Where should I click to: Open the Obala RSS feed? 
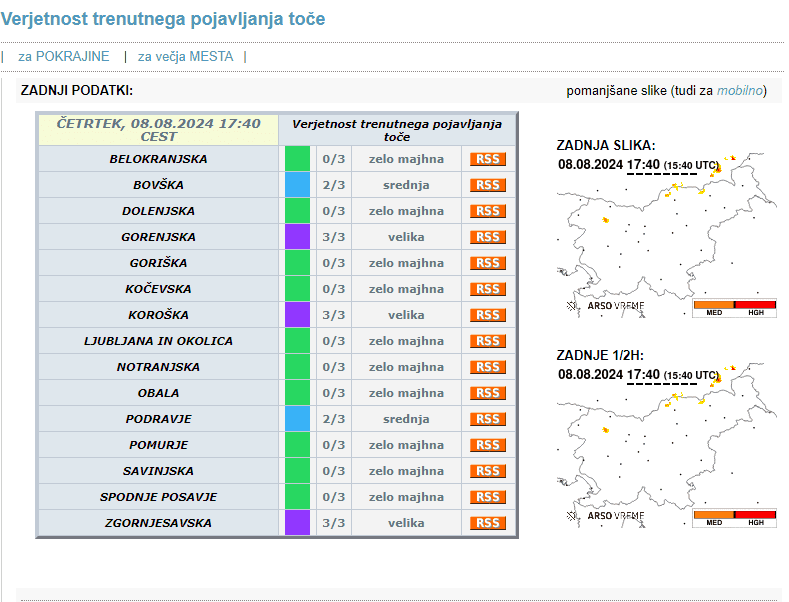pos(488,393)
